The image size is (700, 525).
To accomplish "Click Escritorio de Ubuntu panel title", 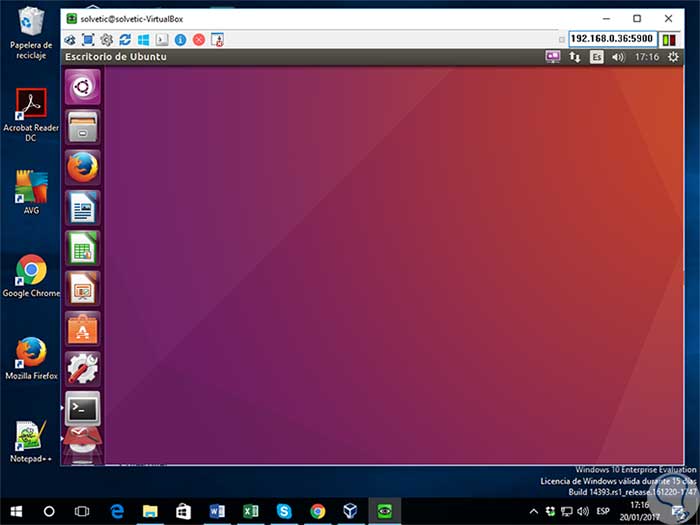I will pyautogui.click(x=116, y=57).
